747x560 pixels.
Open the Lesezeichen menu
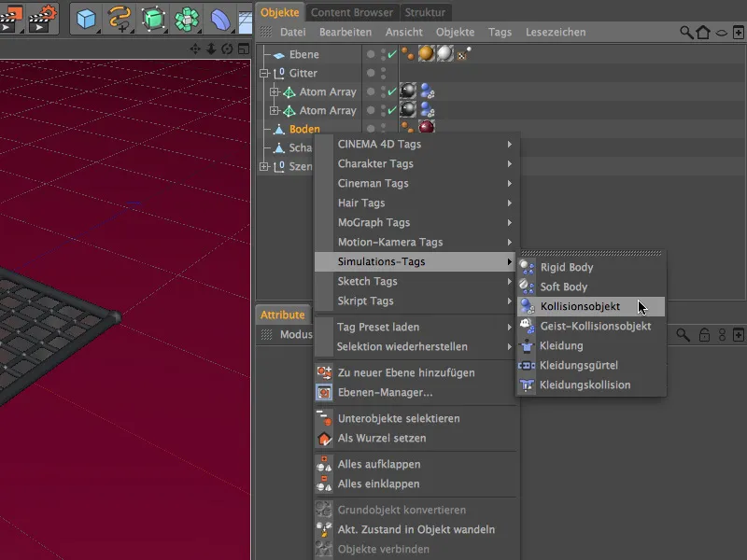coord(556,32)
